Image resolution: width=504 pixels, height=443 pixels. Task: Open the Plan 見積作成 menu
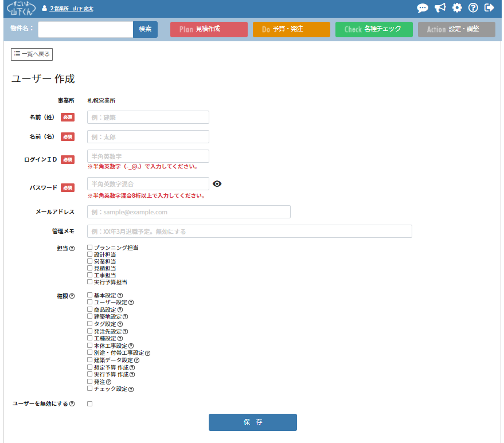(209, 29)
